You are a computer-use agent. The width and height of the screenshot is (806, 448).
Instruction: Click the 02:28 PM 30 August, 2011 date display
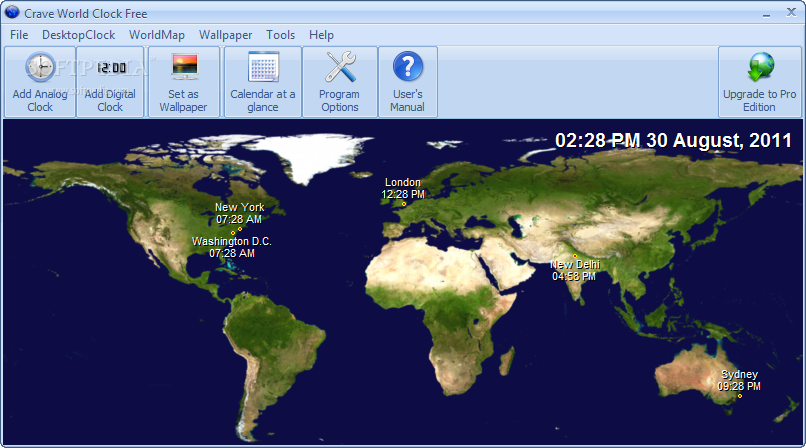(673, 140)
